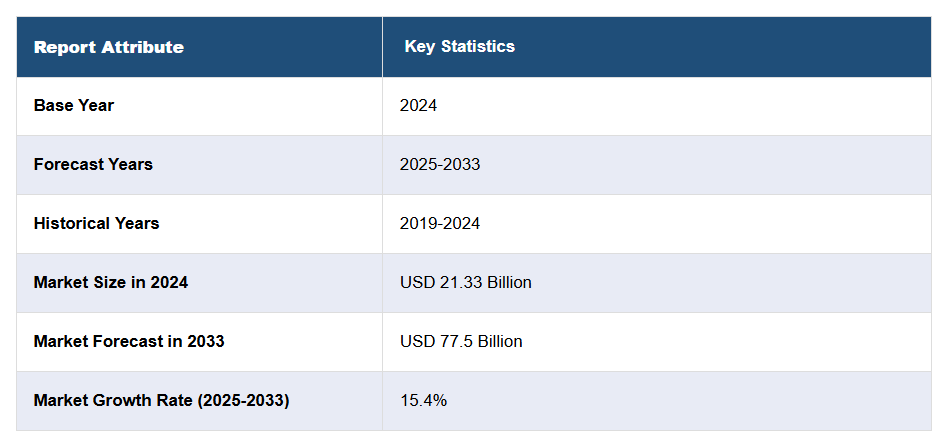Select the Market Size in 2024 label
Viewport: 939px width, 438px height.
(111, 282)
